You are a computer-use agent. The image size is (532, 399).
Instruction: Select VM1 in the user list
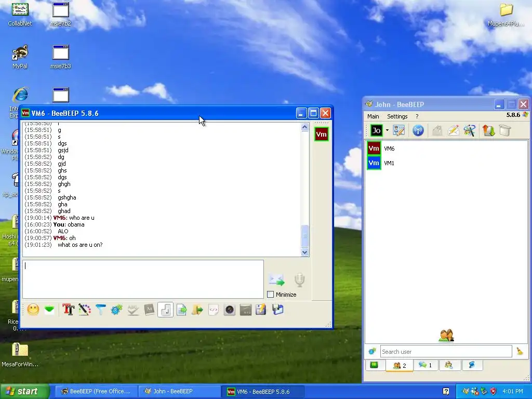click(446, 163)
